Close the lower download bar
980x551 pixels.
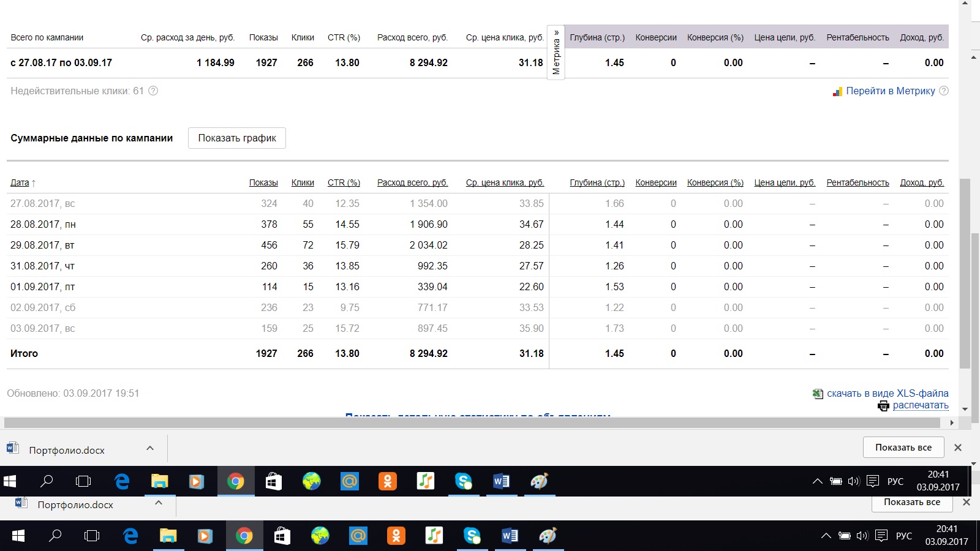point(967,502)
